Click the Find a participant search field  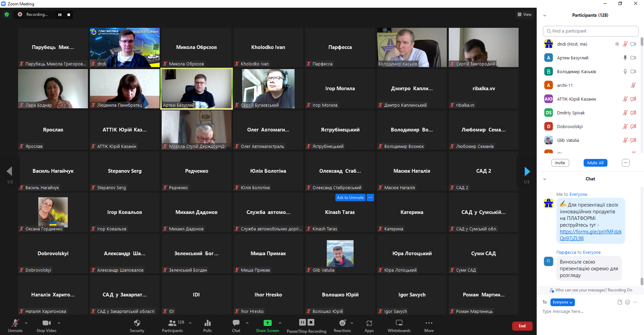pyautogui.click(x=590, y=31)
